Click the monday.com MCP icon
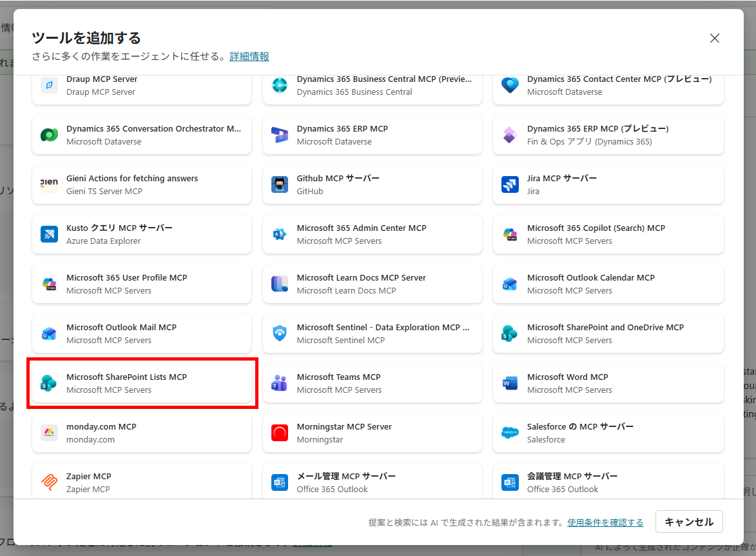756x556 pixels. (49, 433)
